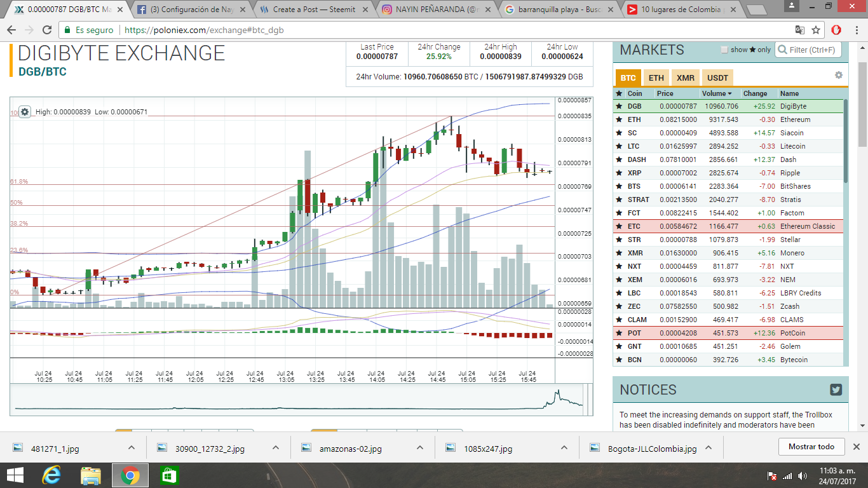868x488 pixels.
Task: Expand the options arrow for Bogota-JLLColombia.jpg download
Action: coord(709,447)
